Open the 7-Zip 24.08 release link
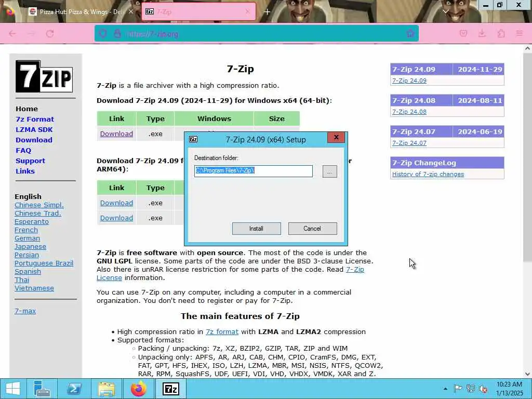 [409, 112]
